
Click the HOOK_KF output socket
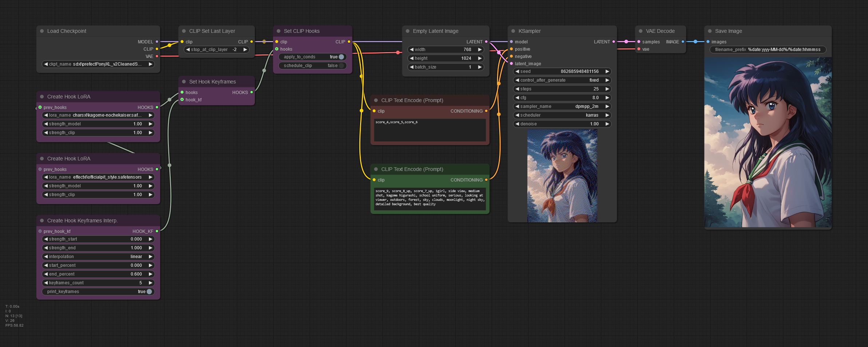[157, 231]
